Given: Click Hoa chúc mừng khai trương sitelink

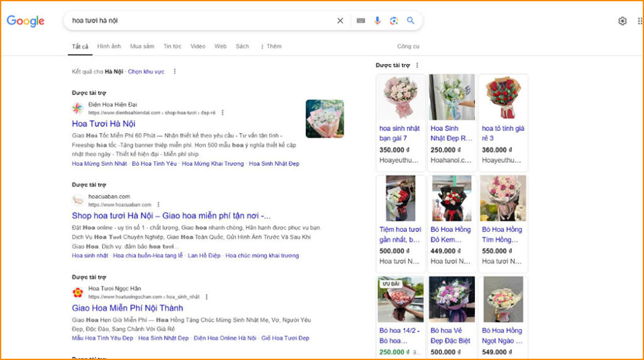Looking at the screenshot, I should (262, 255).
